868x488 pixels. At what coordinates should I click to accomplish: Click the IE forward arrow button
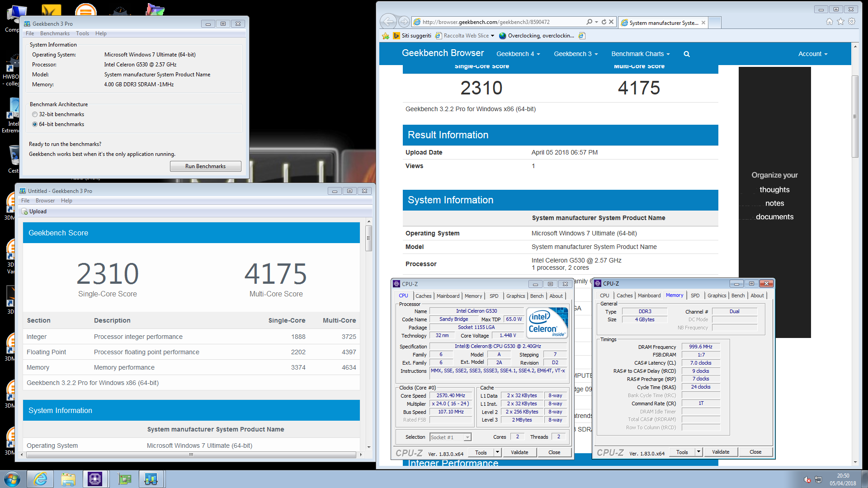coord(404,22)
